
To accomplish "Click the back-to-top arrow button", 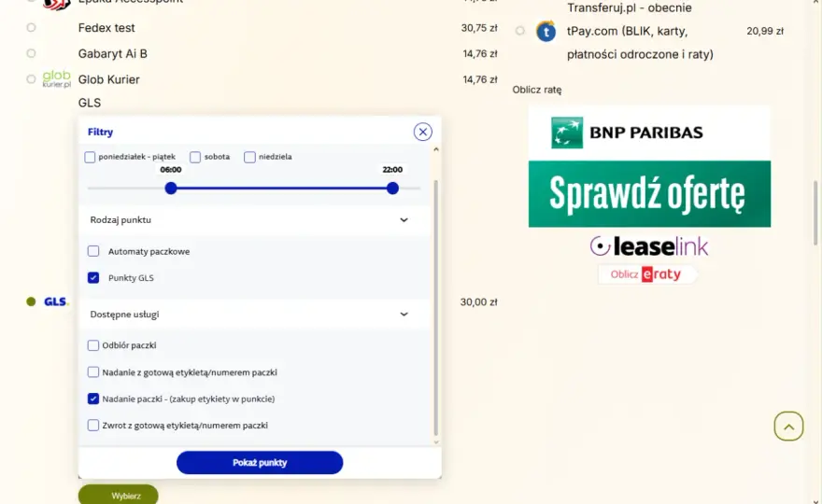I will [x=788, y=426].
